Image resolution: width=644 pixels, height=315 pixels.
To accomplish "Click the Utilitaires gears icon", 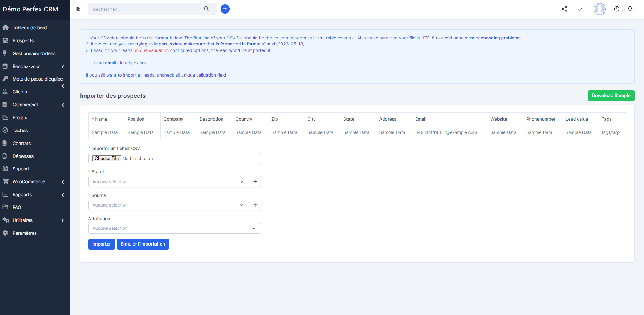I will coord(6,220).
